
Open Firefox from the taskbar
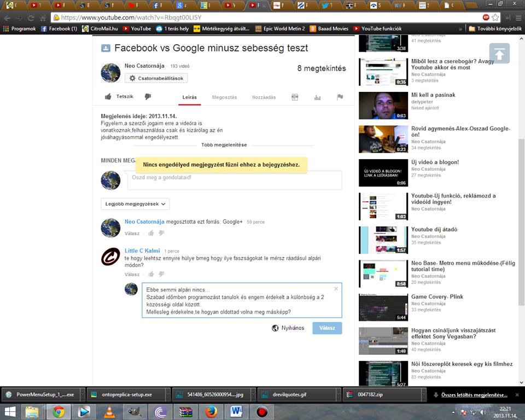[211, 412]
